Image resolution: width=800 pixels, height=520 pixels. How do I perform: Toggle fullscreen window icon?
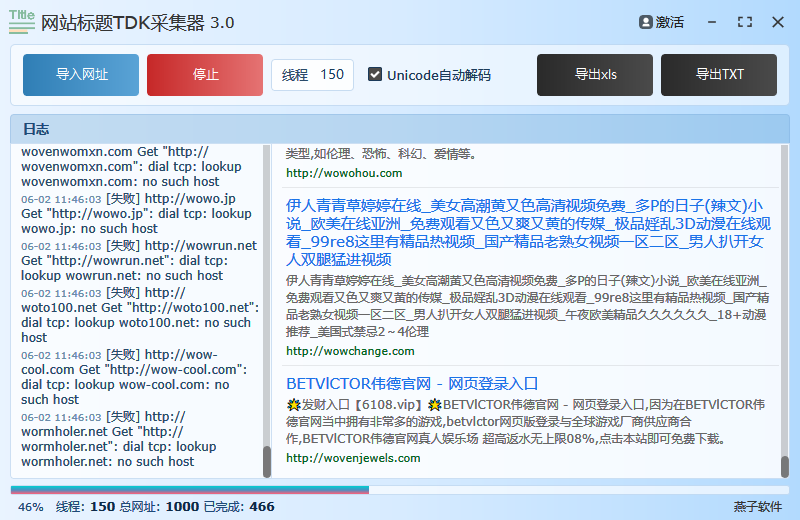pyautogui.click(x=745, y=22)
